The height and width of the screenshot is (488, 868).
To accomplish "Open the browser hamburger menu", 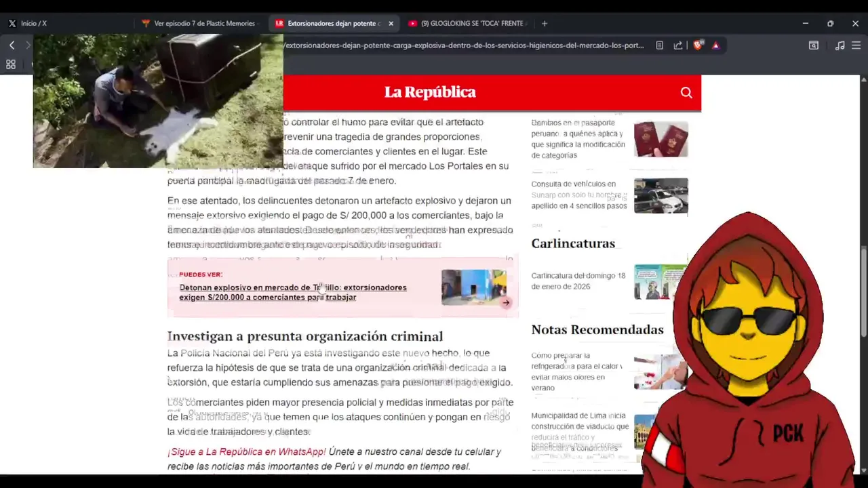I will [x=856, y=45].
